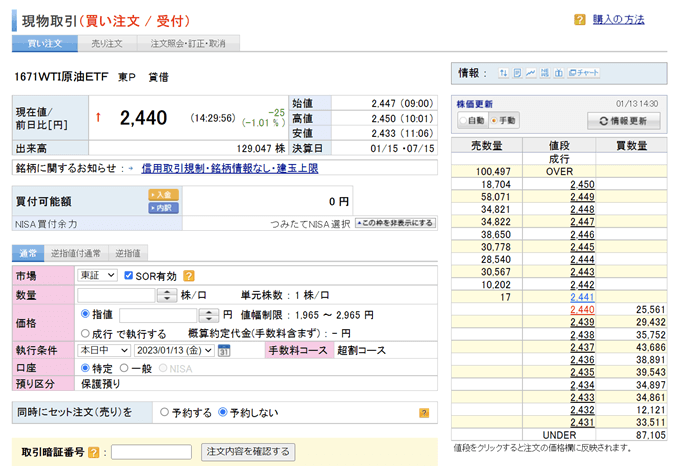
Task: Select the 成行 price radio button
Action: (x=83, y=332)
